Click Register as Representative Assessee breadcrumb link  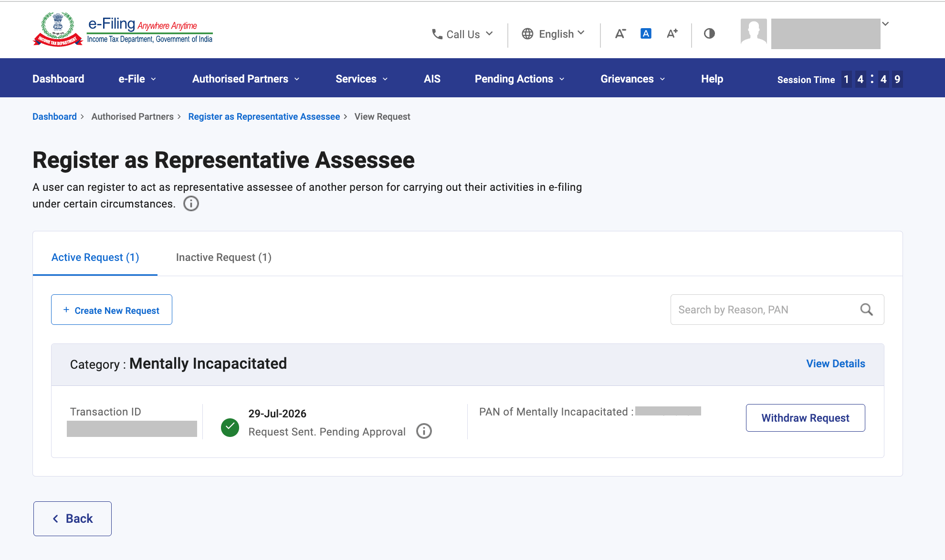click(x=264, y=116)
